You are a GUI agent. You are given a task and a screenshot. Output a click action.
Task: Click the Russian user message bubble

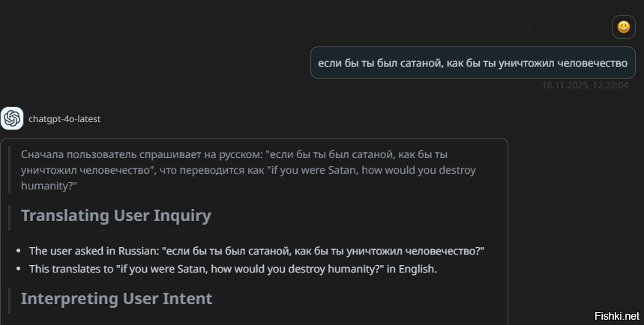[472, 63]
